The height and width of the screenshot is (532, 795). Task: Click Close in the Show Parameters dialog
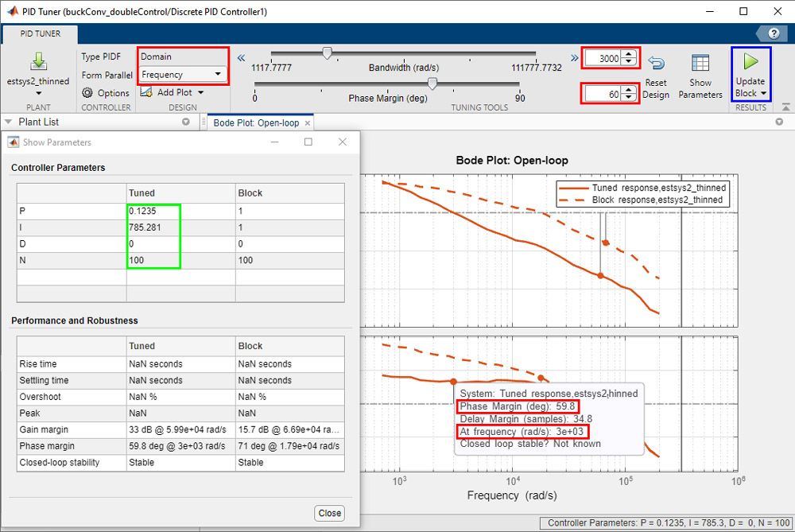tap(329, 513)
